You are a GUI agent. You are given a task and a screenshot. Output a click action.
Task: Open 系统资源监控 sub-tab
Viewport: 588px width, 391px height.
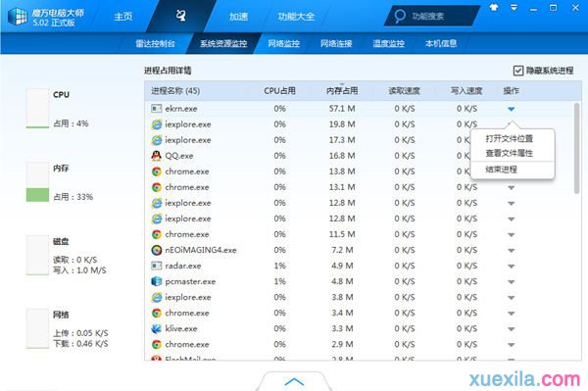click(223, 43)
